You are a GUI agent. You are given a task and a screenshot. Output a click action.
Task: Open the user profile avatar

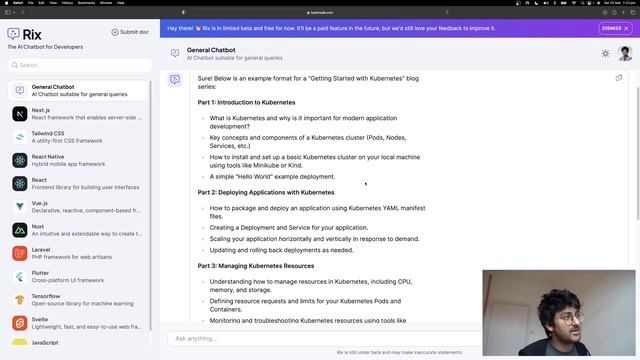(x=625, y=53)
